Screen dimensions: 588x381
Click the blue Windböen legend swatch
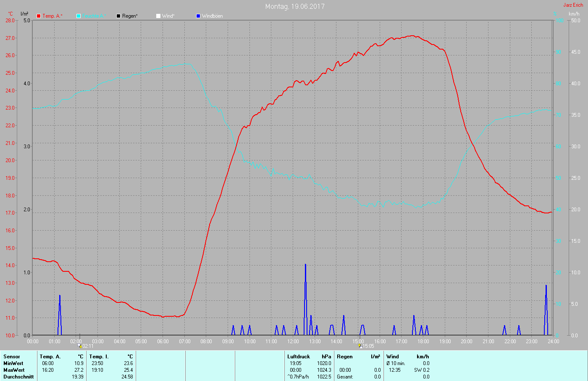click(198, 16)
